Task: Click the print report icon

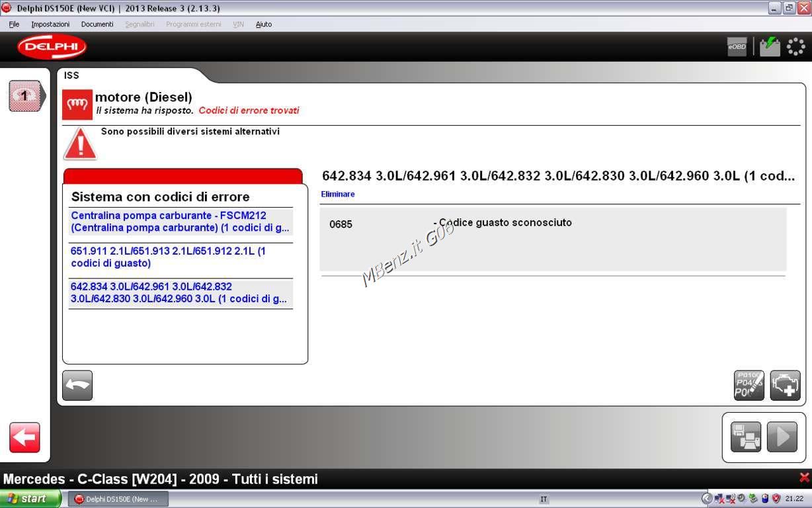Action: click(745, 437)
